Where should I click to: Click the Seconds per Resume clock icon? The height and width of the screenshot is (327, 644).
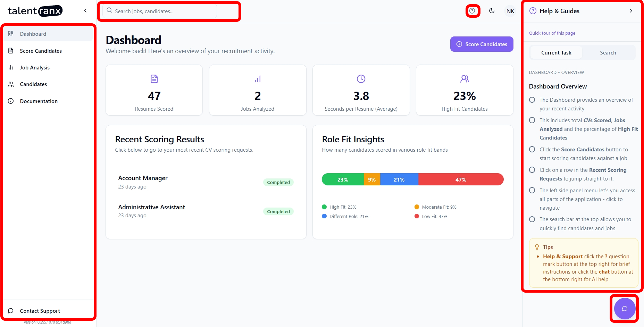[x=361, y=79]
